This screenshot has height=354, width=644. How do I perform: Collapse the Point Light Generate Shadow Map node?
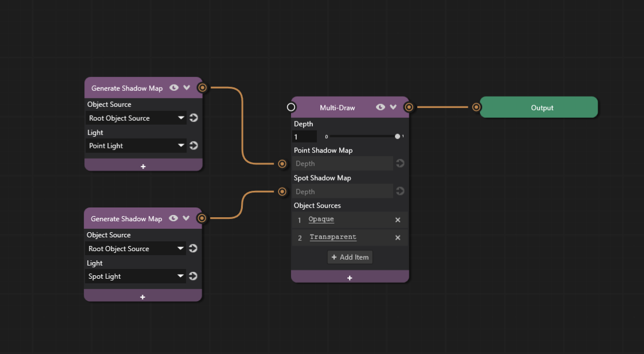(187, 87)
